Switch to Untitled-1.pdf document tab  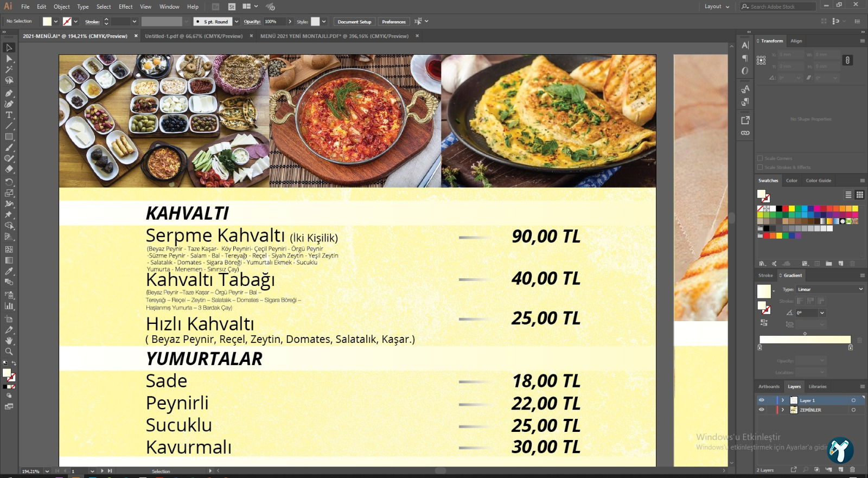[x=194, y=36]
